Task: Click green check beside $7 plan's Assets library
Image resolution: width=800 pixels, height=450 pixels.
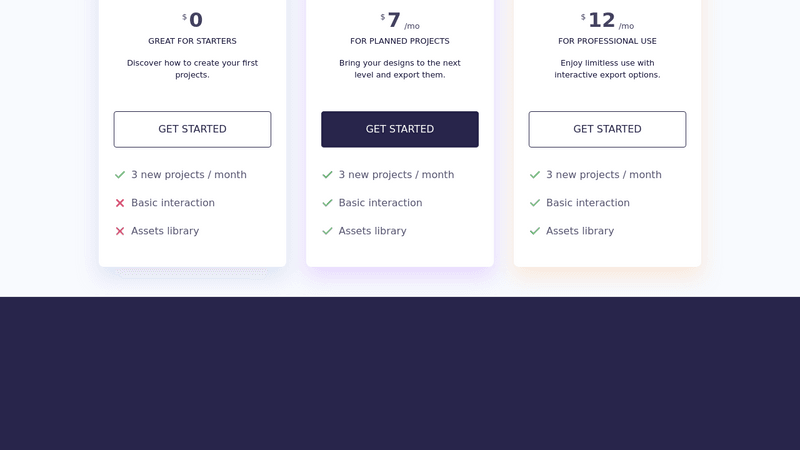Action: point(327,231)
